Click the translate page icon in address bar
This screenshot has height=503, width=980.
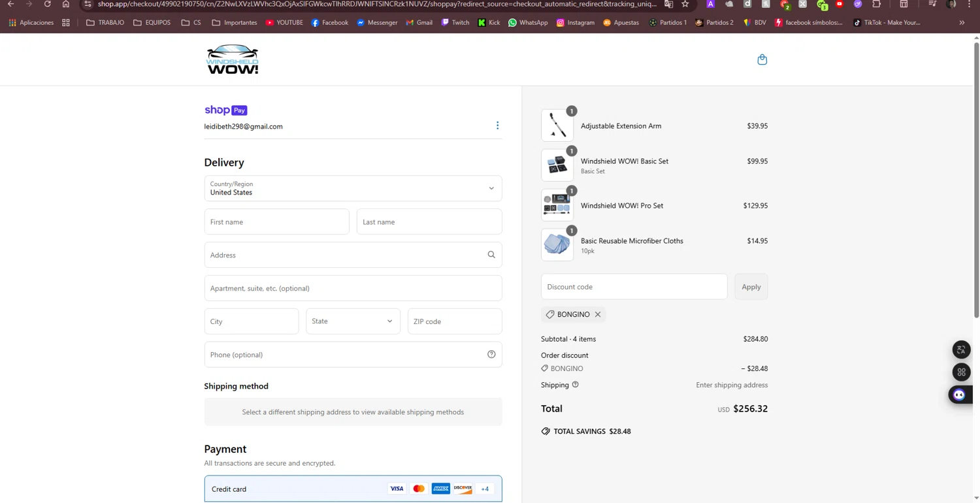pos(668,4)
